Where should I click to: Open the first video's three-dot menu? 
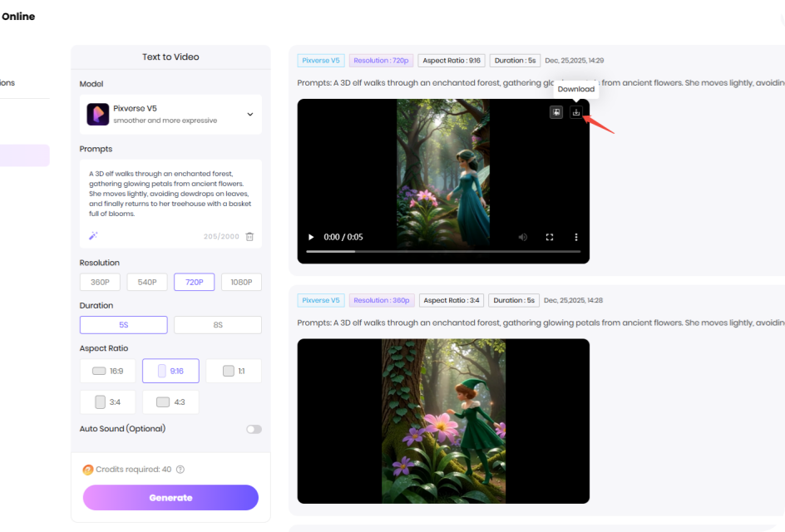(576, 237)
